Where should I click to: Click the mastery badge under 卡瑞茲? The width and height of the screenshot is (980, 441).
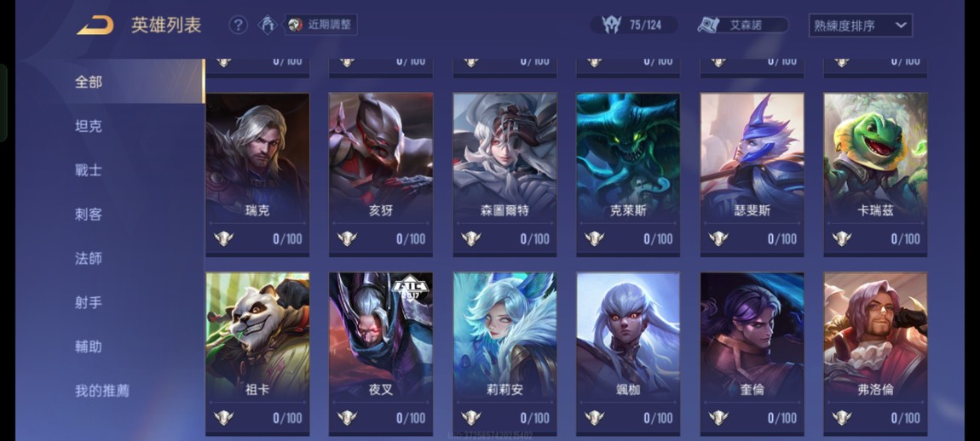pyautogui.click(x=842, y=238)
